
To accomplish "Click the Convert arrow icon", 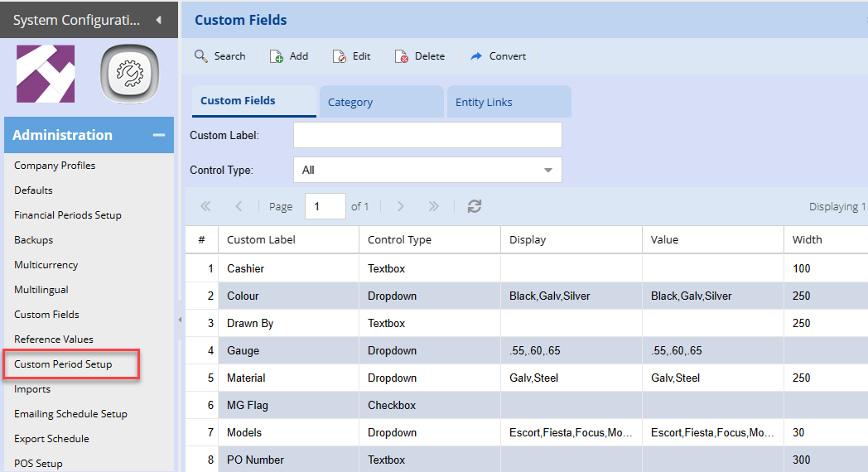I will point(476,56).
